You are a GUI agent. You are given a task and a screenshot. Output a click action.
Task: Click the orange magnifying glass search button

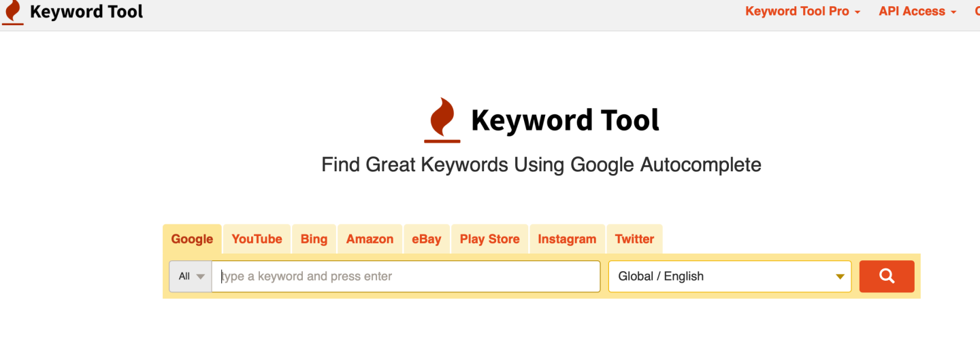(887, 276)
